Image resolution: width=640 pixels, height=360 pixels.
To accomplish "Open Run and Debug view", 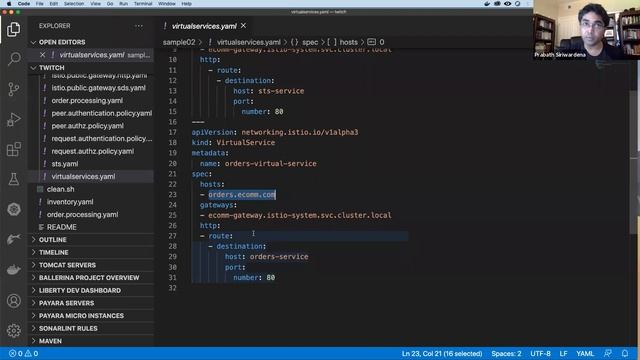I will [x=13, y=119].
